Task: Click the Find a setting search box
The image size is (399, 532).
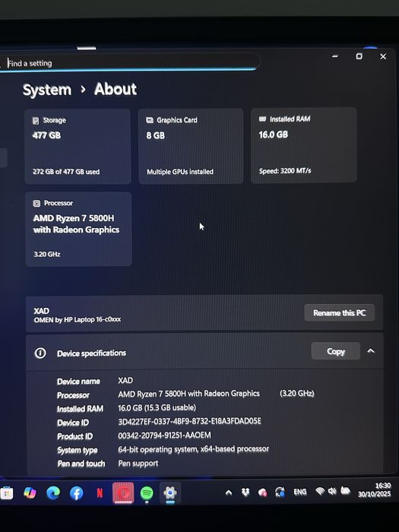Action: 131,63
